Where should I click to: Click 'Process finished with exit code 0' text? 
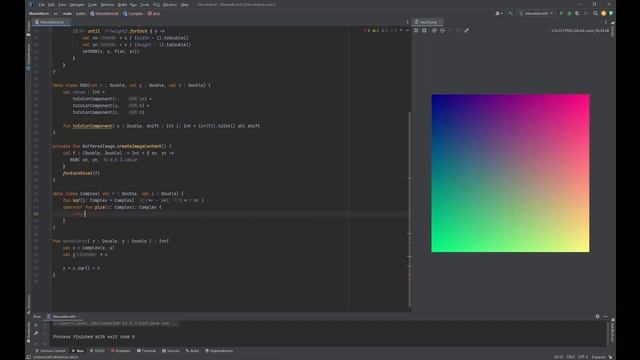tap(94, 337)
